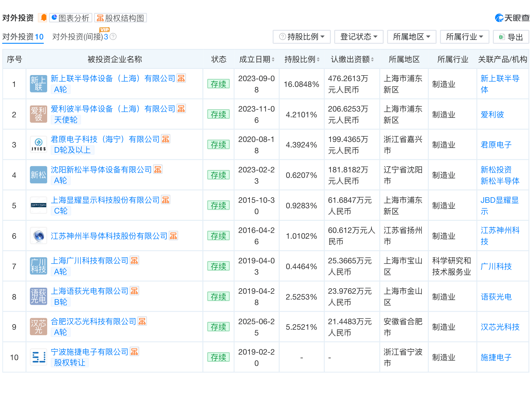Click the 汉芯光 company logo
Viewport: 532px width, 394px height.
38,327
